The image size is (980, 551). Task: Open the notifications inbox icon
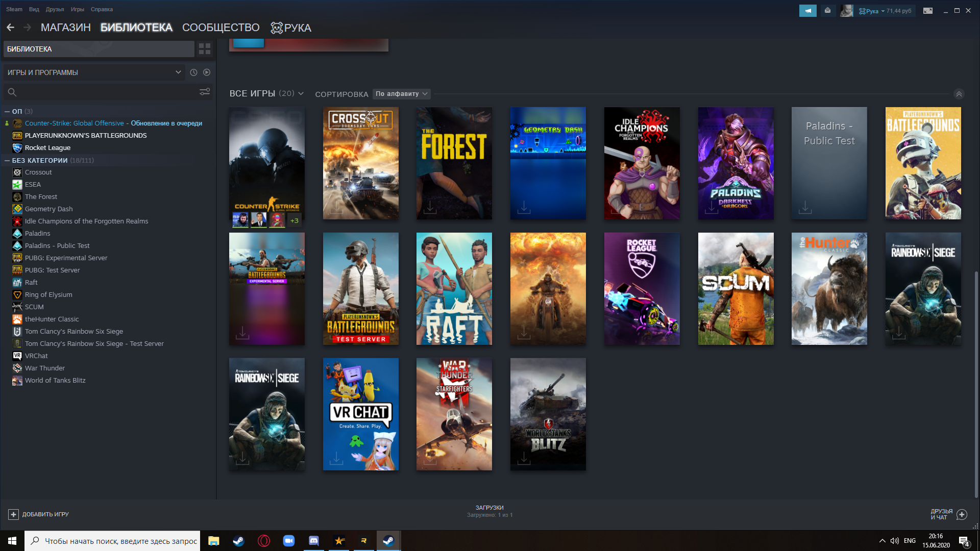coord(827,11)
